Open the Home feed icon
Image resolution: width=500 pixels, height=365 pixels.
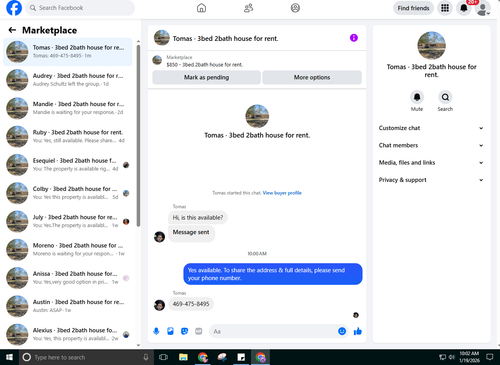click(x=201, y=8)
